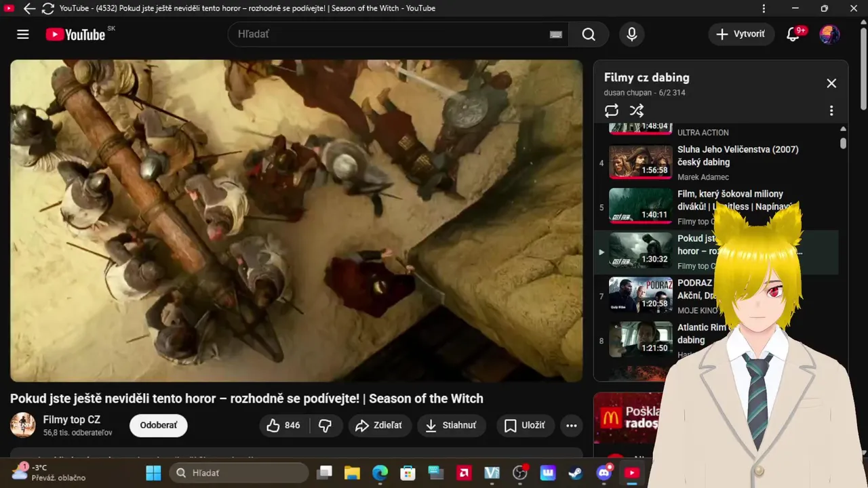This screenshot has height=488, width=868.
Task: Open thumbnail with 1:20:58 duration
Action: pyautogui.click(x=640, y=296)
